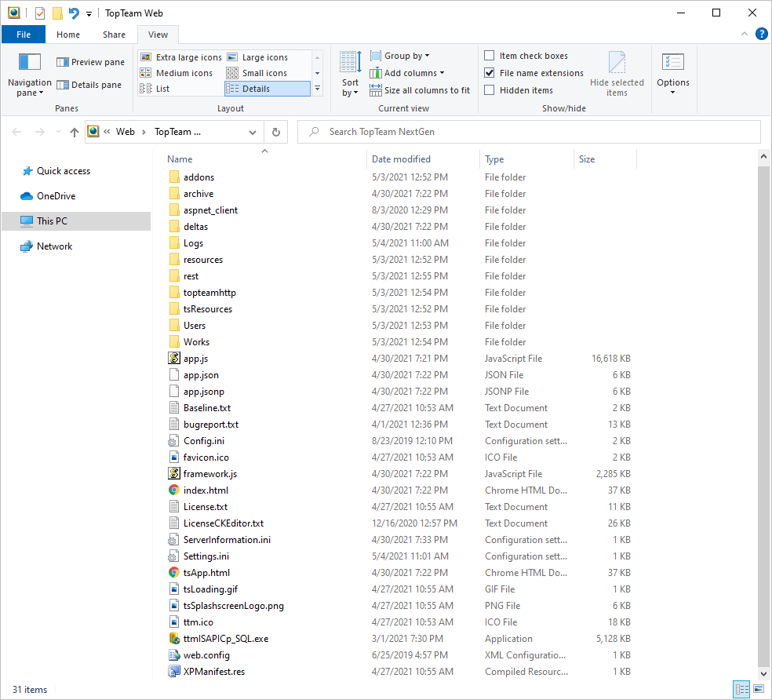Switch layout to List view
This screenshot has height=700, width=772.
coord(155,89)
